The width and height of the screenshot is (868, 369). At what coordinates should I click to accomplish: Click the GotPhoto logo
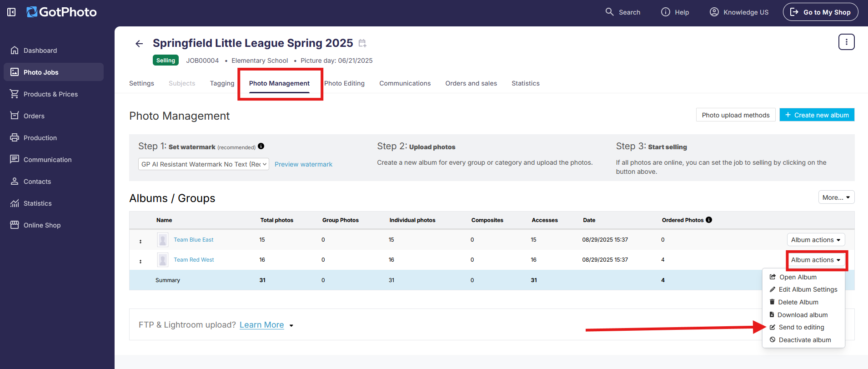(61, 12)
